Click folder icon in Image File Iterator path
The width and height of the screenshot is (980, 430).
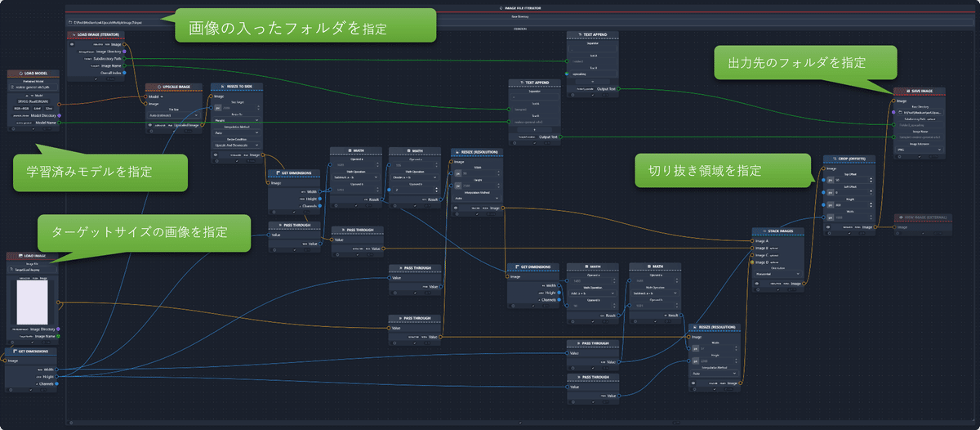(x=70, y=23)
